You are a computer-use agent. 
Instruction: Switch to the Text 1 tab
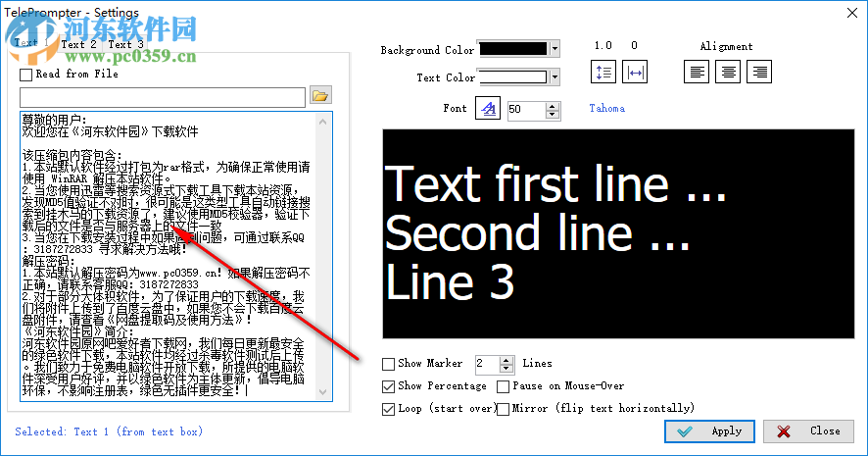(x=30, y=43)
